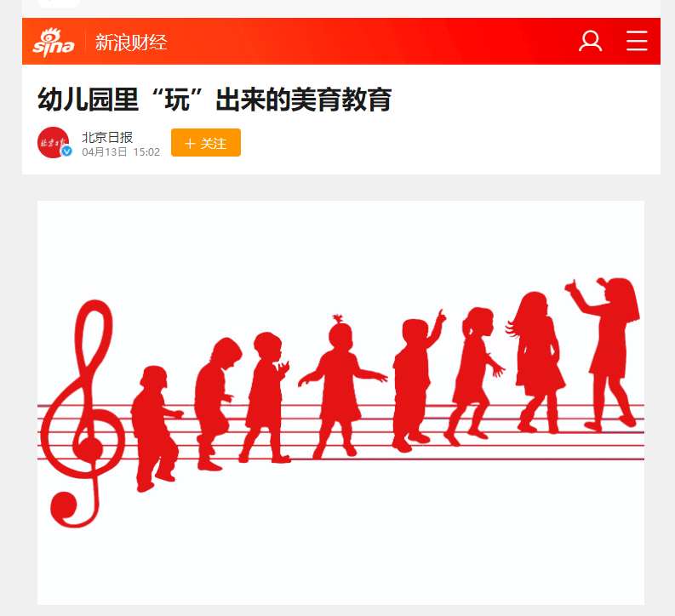Click the partially visible tab at top-left
This screenshot has height=616, width=675.
(x=59, y=3)
